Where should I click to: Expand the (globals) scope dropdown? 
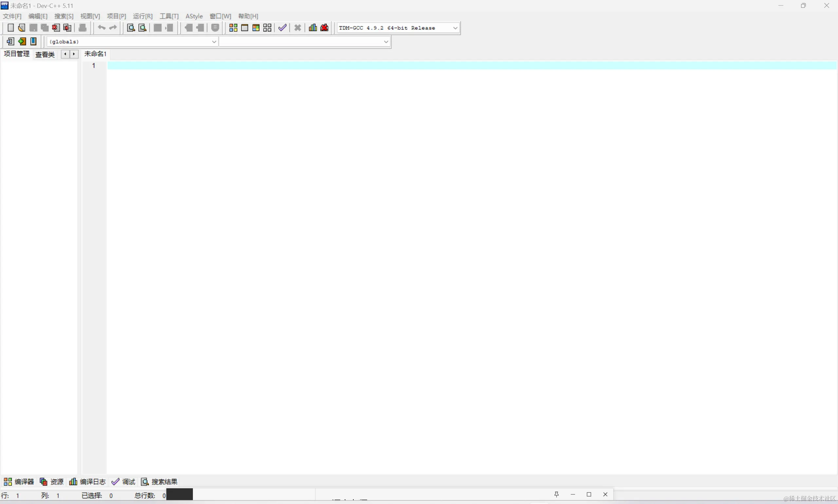pos(214,42)
